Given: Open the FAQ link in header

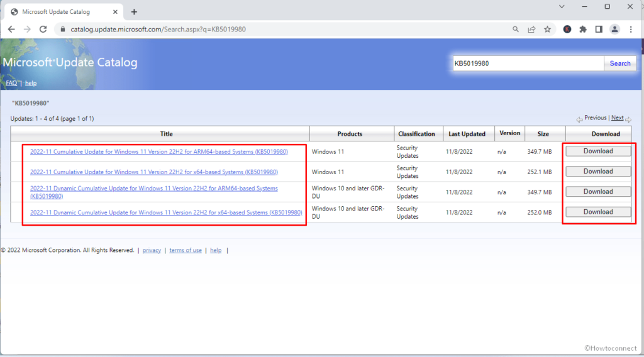Looking at the screenshot, I should 11,83.
